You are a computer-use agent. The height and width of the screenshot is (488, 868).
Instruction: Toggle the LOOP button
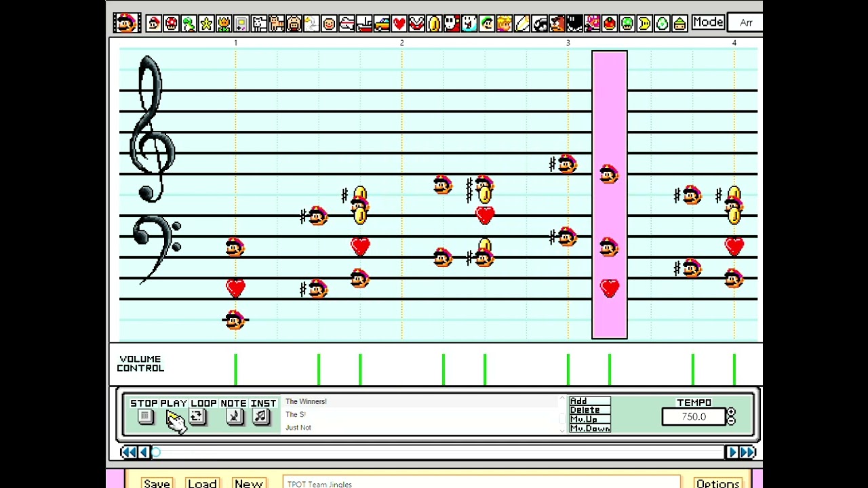point(197,417)
